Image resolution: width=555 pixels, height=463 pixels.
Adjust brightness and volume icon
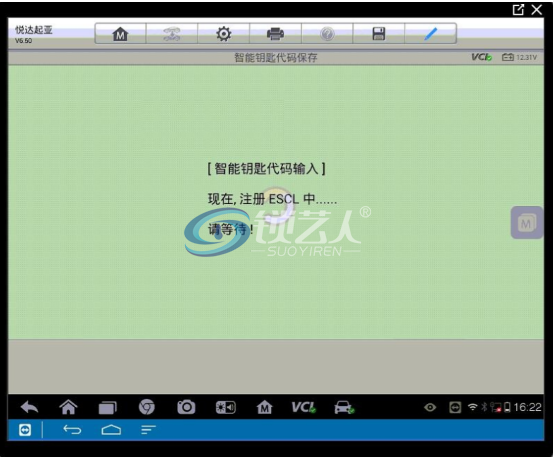225,408
